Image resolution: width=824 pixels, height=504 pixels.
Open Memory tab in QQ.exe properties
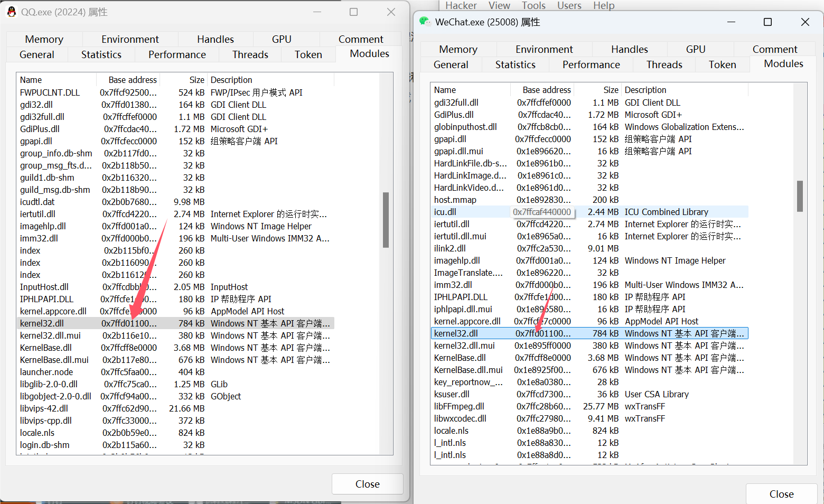tap(44, 39)
